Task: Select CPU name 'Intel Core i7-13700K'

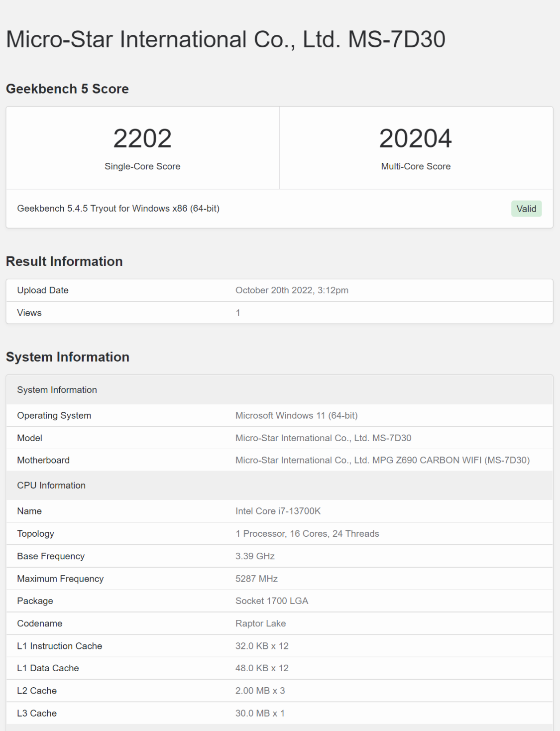Action: 278,511
